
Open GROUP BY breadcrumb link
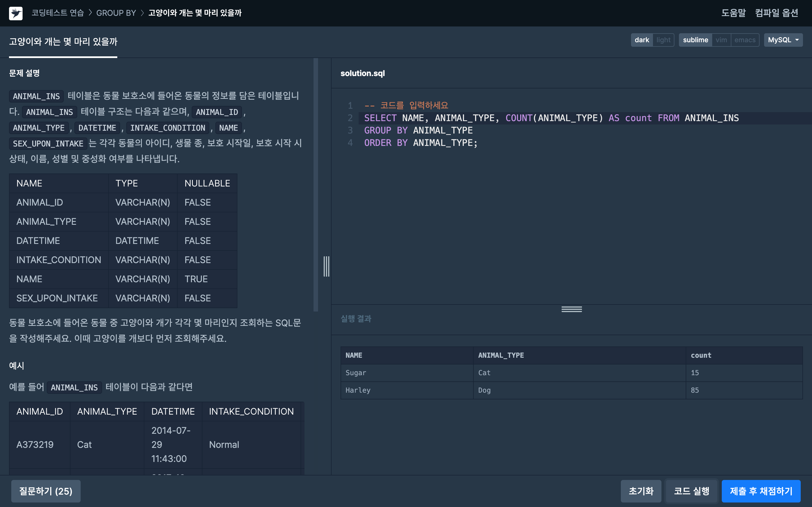coord(116,13)
